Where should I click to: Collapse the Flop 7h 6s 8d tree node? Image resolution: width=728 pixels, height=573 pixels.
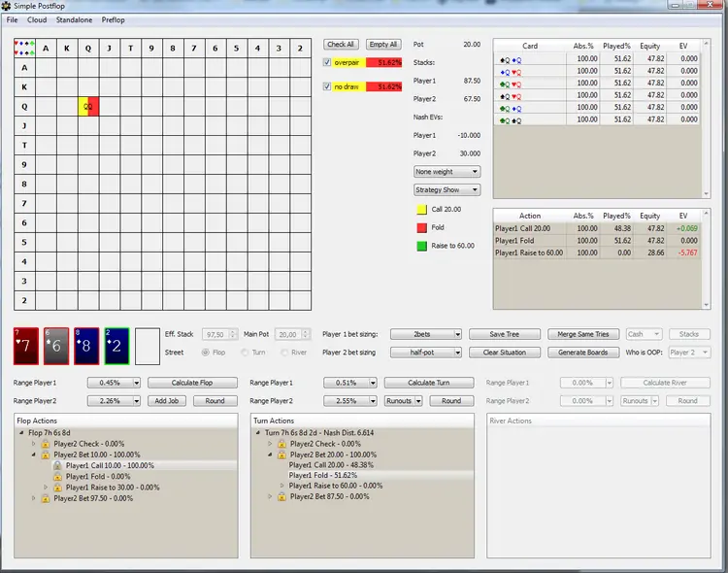(x=21, y=432)
